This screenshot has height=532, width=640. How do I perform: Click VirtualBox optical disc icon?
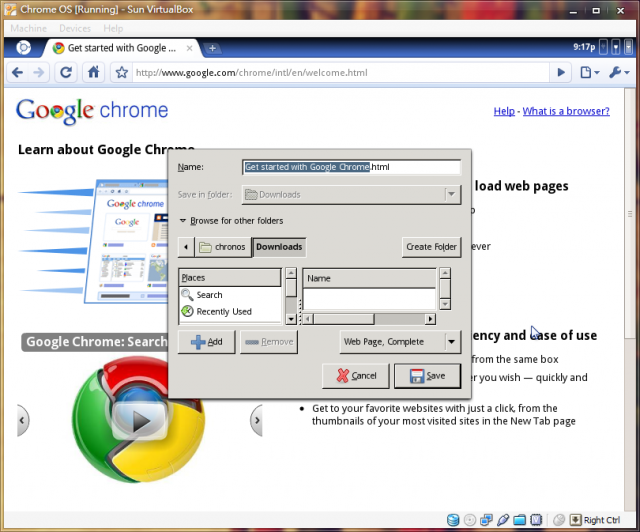click(x=470, y=520)
